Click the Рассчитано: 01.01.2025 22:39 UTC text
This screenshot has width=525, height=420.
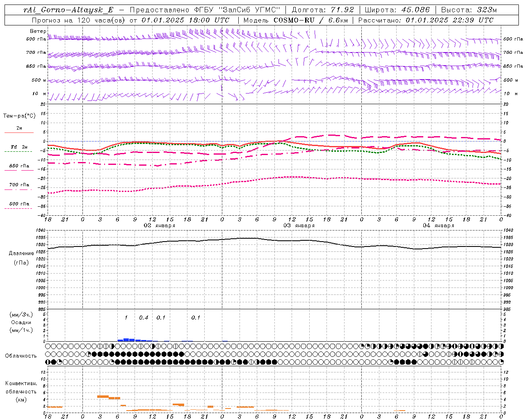click(x=426, y=20)
